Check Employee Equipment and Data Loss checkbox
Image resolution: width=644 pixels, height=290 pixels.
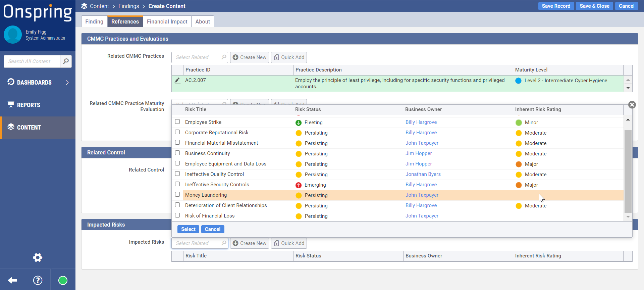(177, 163)
